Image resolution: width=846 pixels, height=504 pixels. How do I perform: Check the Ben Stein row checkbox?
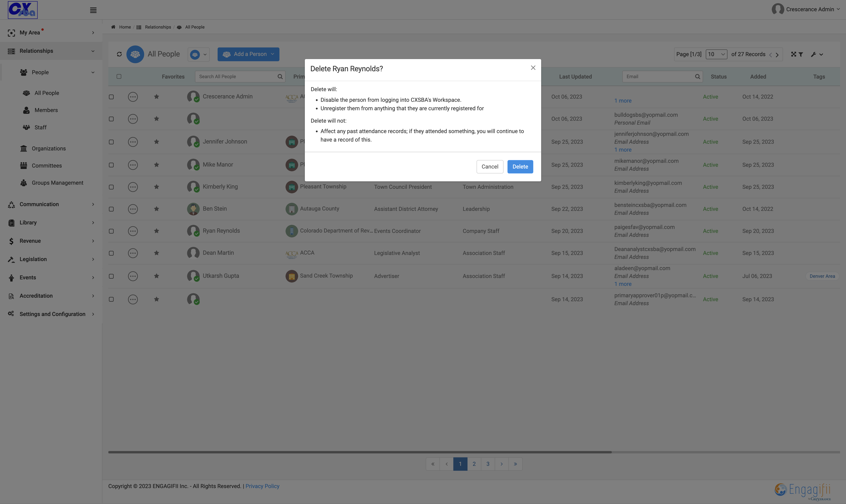[x=111, y=209]
